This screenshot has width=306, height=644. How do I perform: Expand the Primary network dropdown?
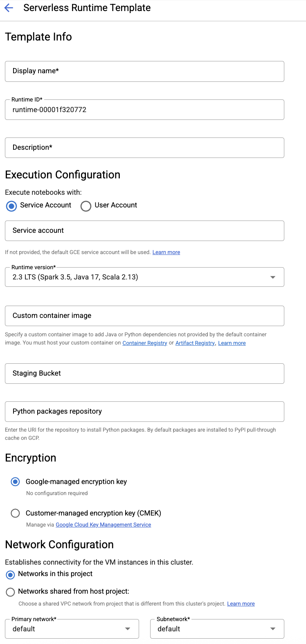pyautogui.click(x=72, y=629)
